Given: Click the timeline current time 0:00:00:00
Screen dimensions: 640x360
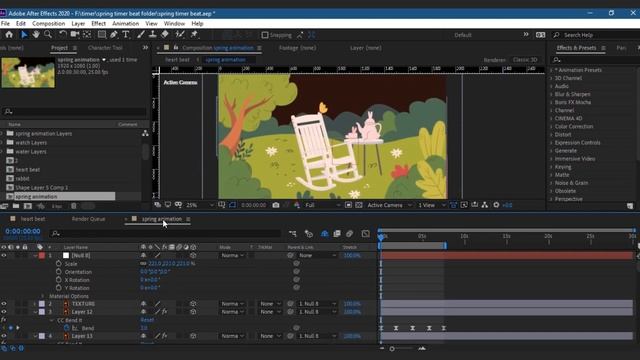Looking at the screenshot, I should click(23, 231).
